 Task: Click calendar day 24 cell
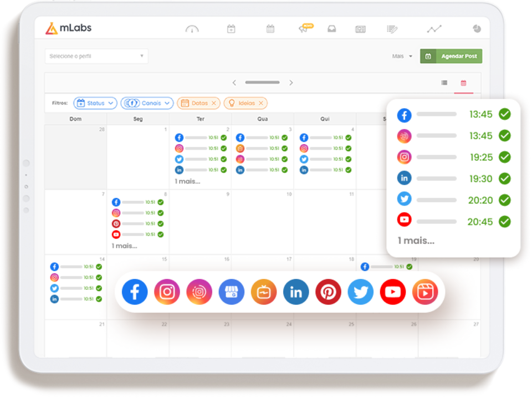[263, 339]
